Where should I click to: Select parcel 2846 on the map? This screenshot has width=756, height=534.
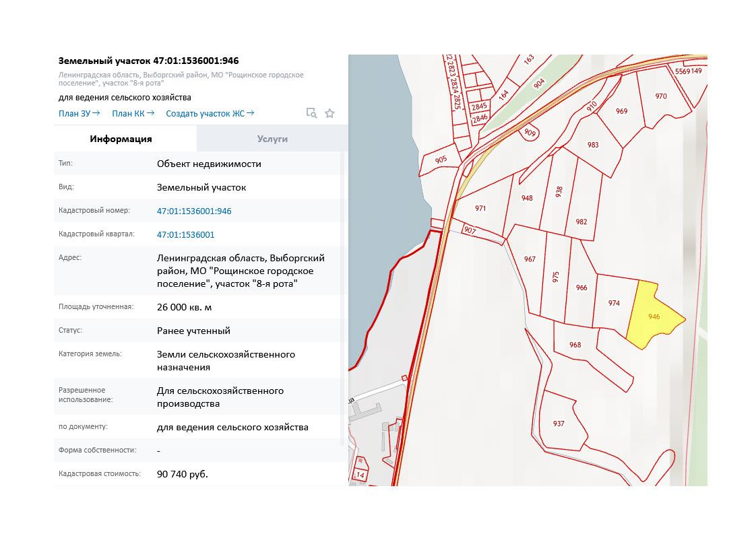point(480,118)
